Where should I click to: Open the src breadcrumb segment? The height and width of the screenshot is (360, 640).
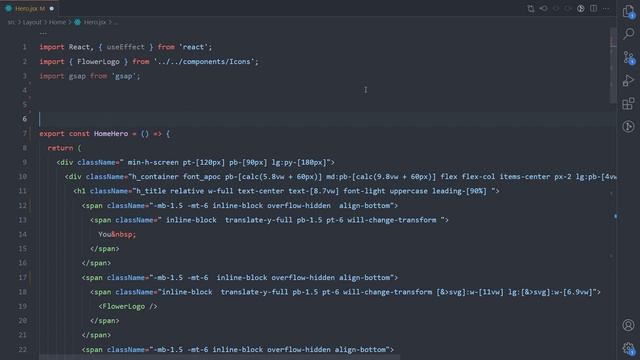coord(11,22)
